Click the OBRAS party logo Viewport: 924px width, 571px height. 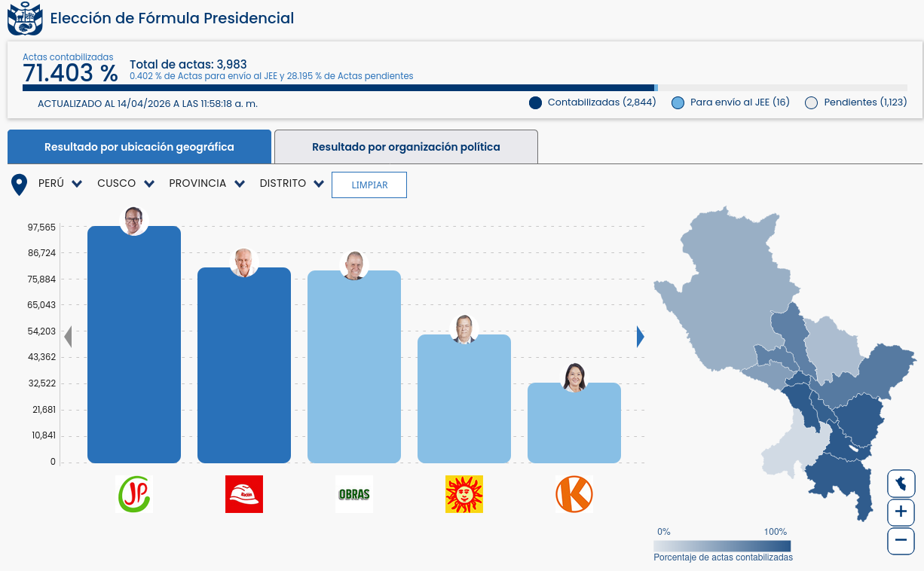coord(354,494)
